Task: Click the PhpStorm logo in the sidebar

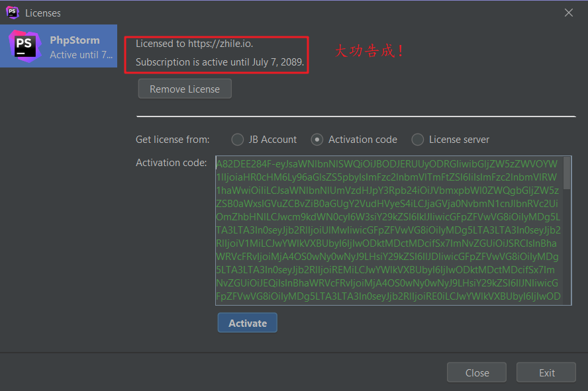Action: tap(25, 46)
